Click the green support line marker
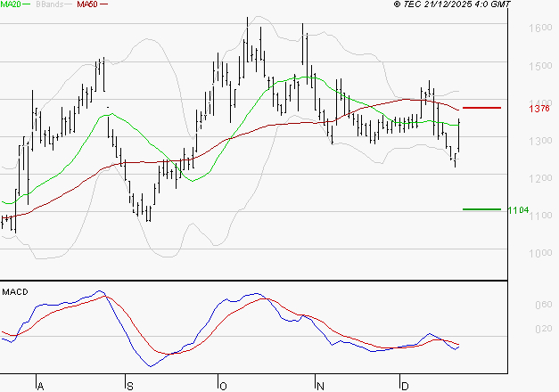 coord(481,209)
